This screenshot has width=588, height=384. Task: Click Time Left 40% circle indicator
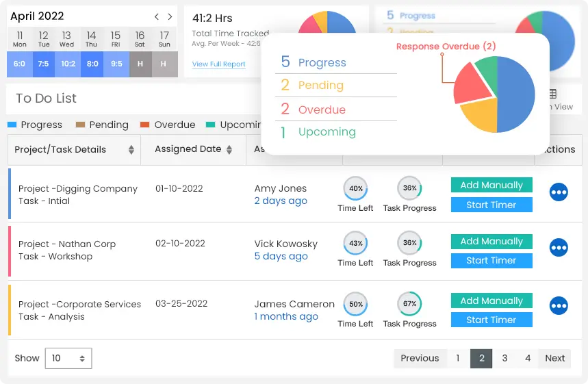pyautogui.click(x=355, y=188)
